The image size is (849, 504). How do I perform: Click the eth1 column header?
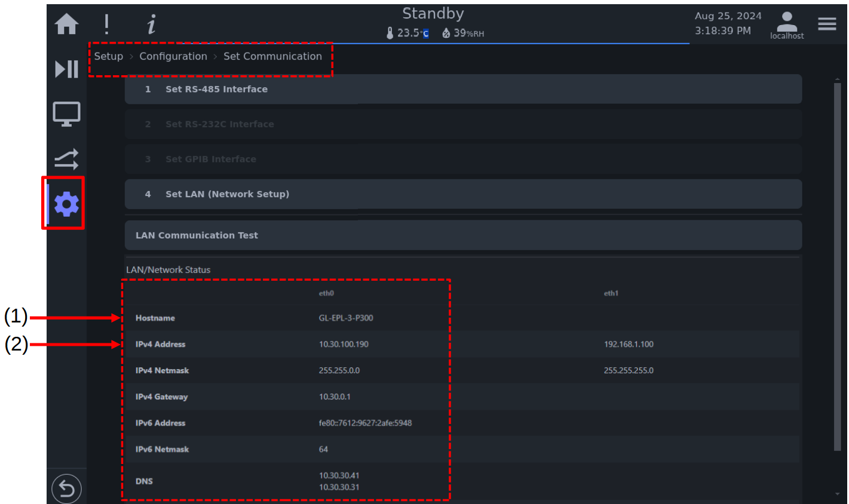pos(611,293)
